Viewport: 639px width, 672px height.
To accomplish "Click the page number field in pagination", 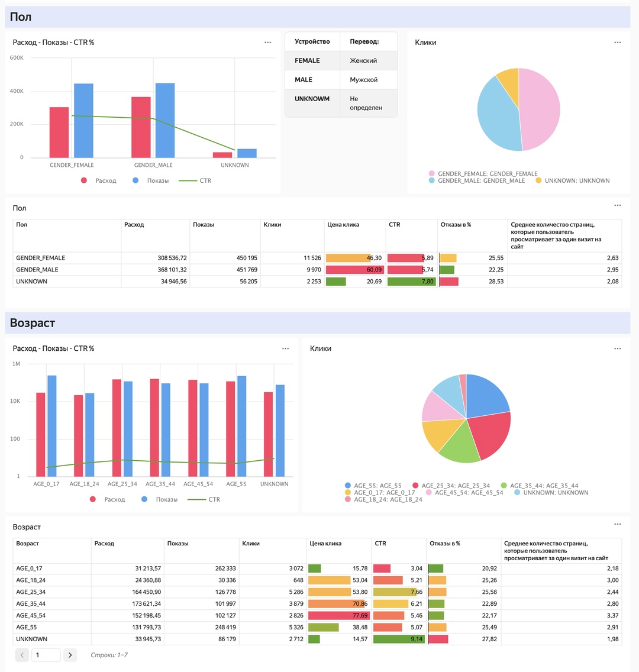I will click(46, 655).
